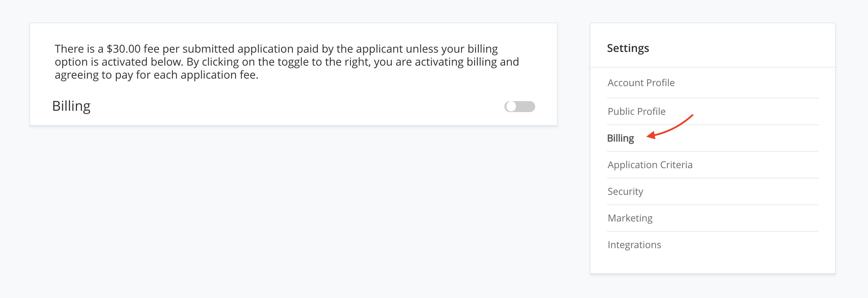Viewport: 868px width, 298px height.
Task: Switch to the Marketing settings page
Action: pyautogui.click(x=630, y=218)
